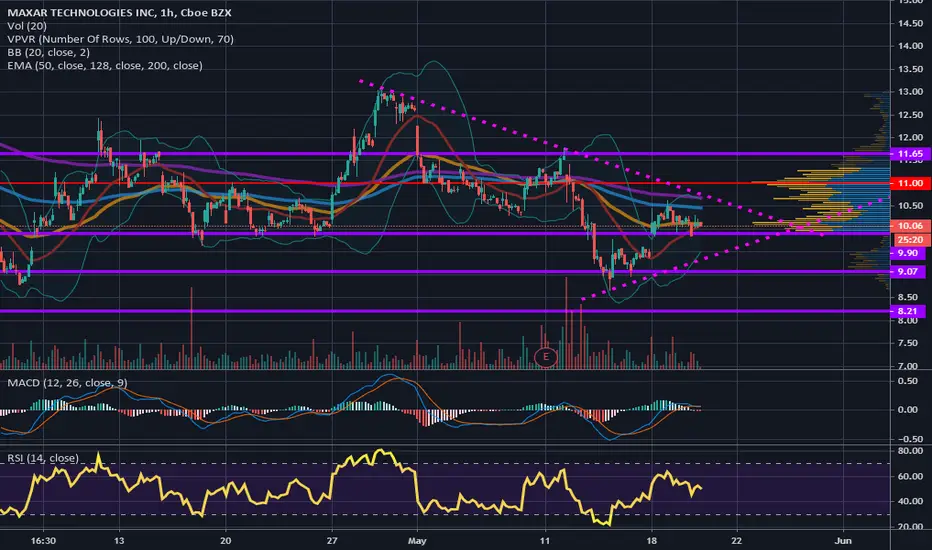
Task: Select the '27' date axis label
Action: (332, 540)
